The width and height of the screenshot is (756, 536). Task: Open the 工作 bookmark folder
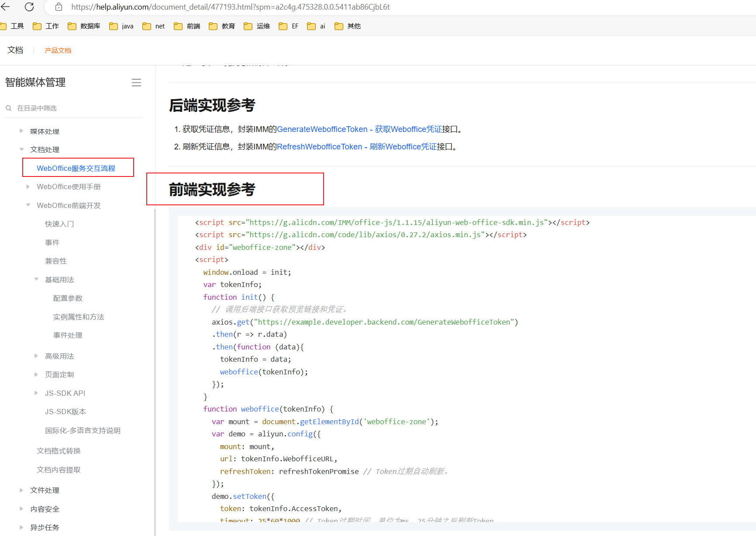(x=46, y=26)
